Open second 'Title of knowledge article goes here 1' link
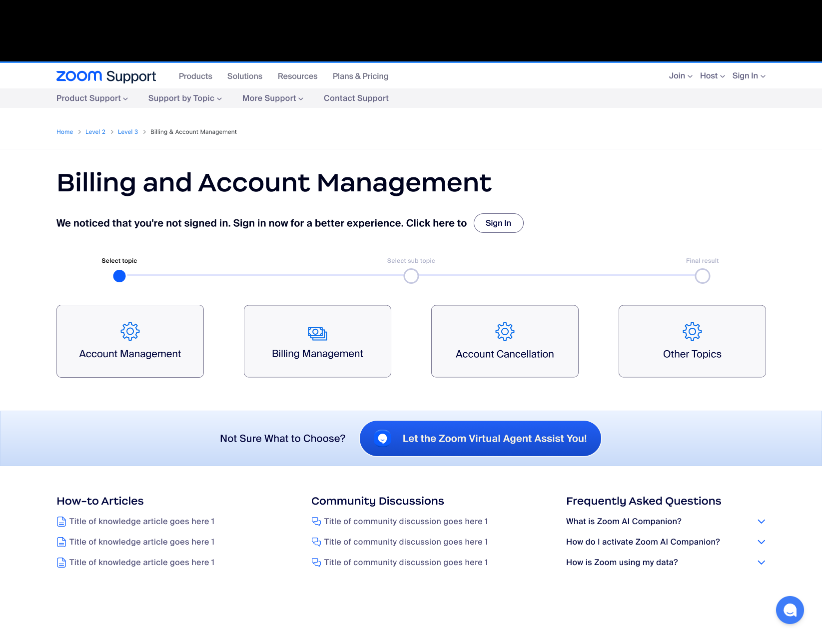This screenshot has width=822, height=644. pyautogui.click(x=142, y=542)
